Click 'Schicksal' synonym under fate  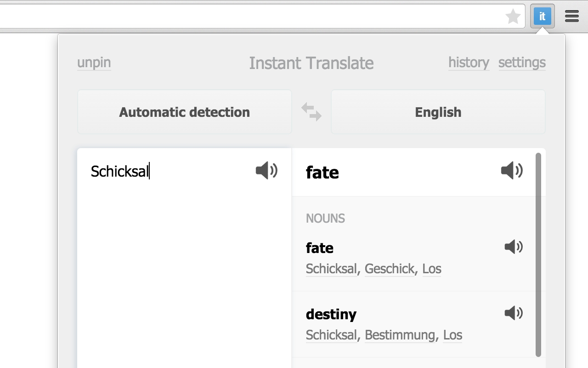pyautogui.click(x=331, y=269)
